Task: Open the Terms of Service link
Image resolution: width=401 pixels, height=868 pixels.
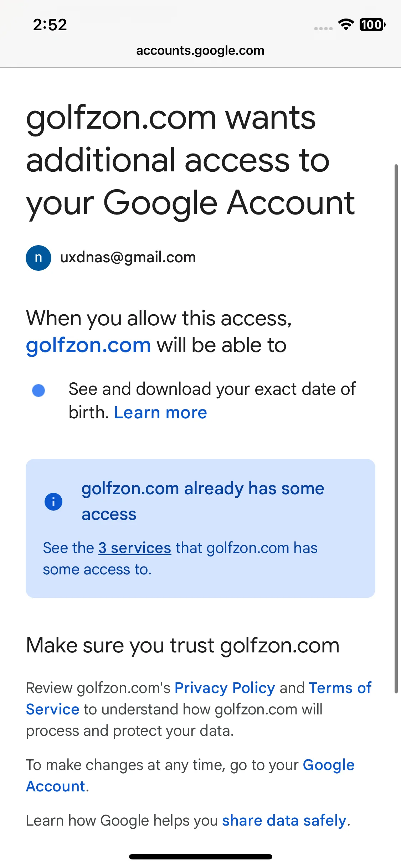Action: [340, 688]
